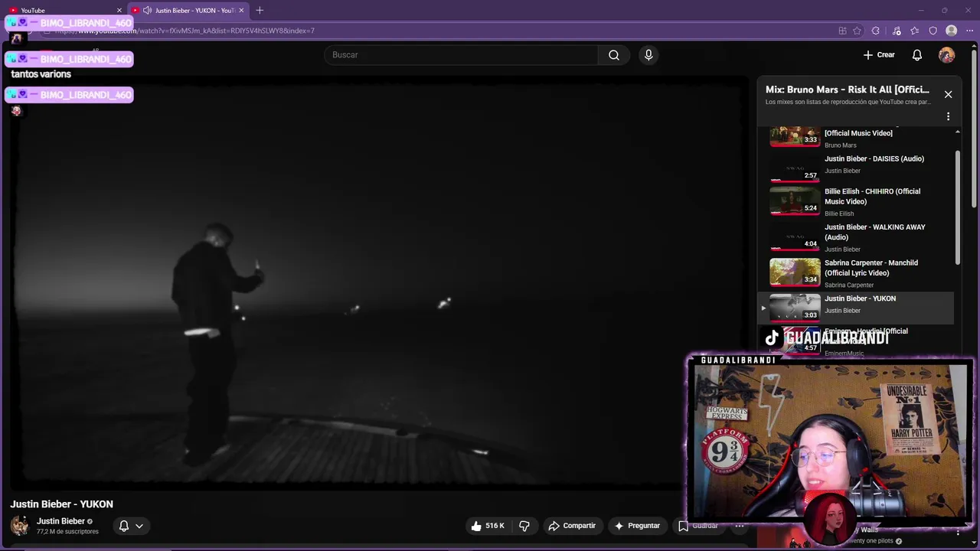
Task: Click the WALKING AWAY 4:04 thumbnail
Action: 795,236
